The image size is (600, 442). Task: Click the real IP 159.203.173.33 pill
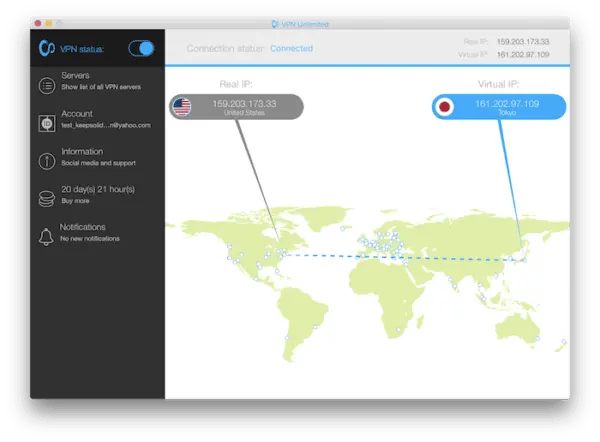(x=236, y=107)
